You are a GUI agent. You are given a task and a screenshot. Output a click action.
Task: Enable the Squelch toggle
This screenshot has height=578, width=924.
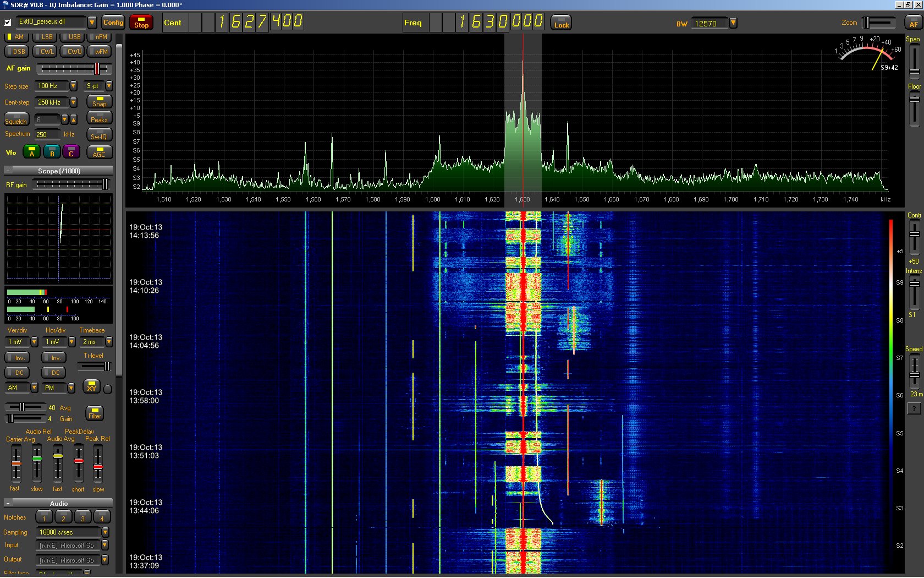click(x=16, y=120)
